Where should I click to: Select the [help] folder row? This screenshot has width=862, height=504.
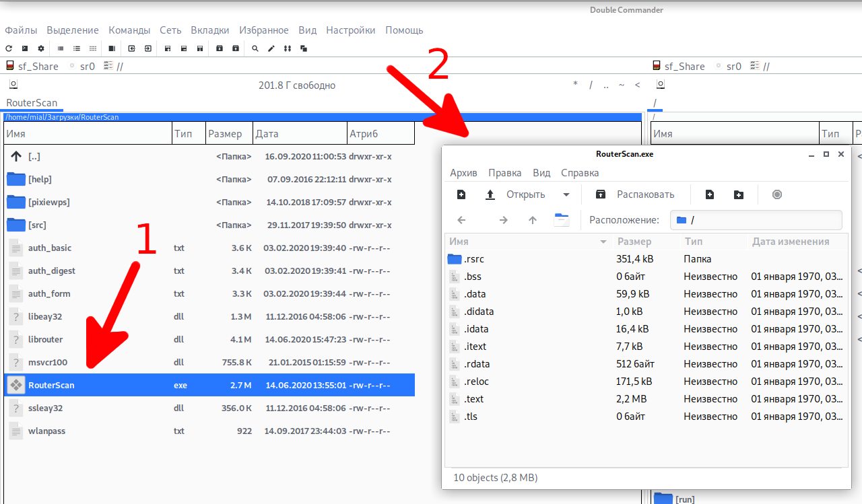click(209, 179)
